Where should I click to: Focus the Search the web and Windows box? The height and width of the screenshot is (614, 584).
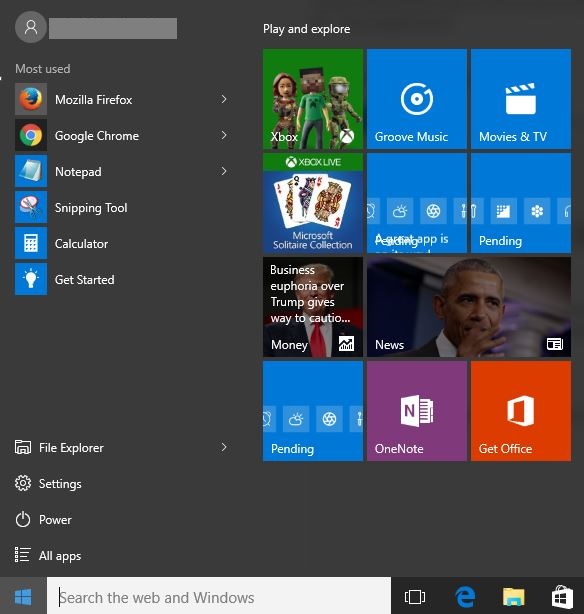click(219, 597)
